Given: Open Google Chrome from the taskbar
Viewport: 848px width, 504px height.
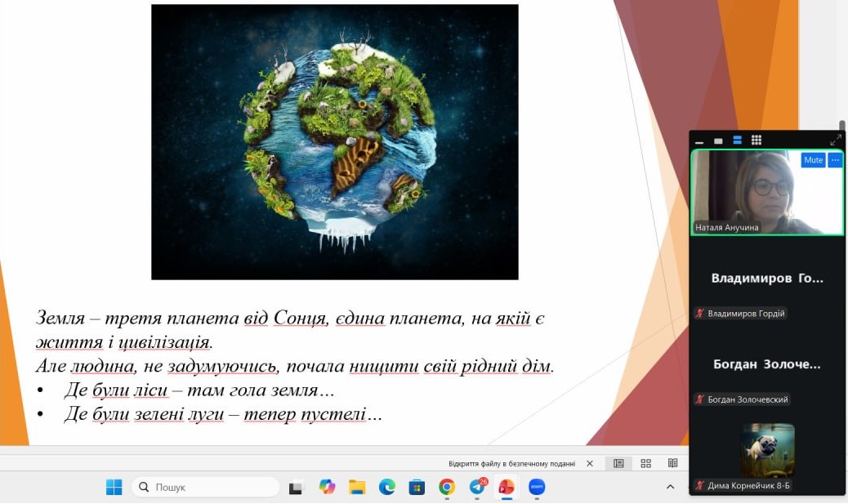Looking at the screenshot, I should pyautogui.click(x=447, y=487).
